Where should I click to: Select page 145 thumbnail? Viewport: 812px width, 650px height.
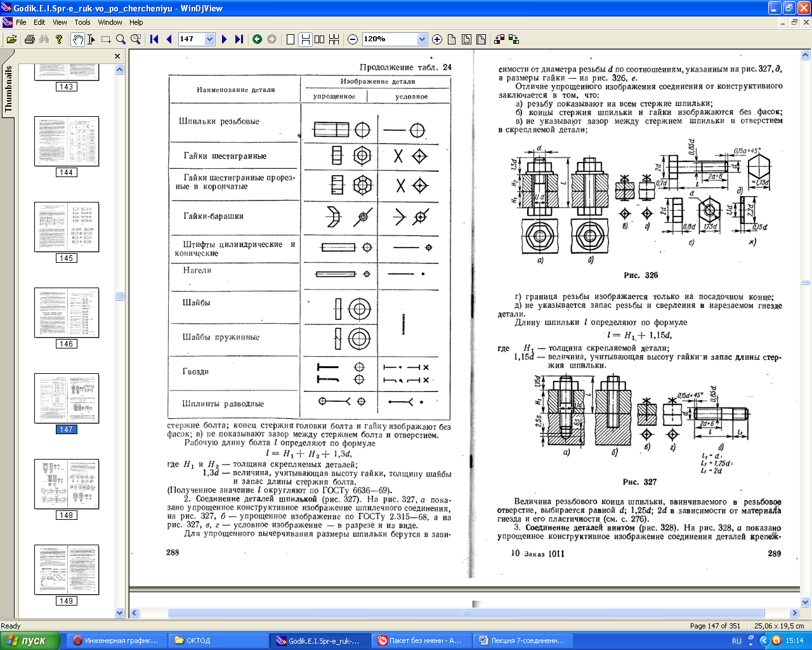pyautogui.click(x=67, y=232)
